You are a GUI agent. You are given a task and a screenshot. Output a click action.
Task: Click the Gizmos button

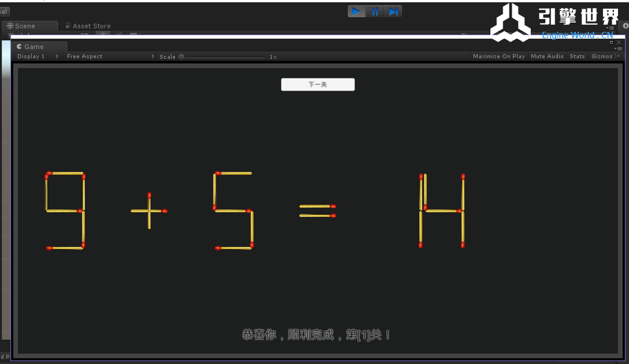click(x=601, y=57)
